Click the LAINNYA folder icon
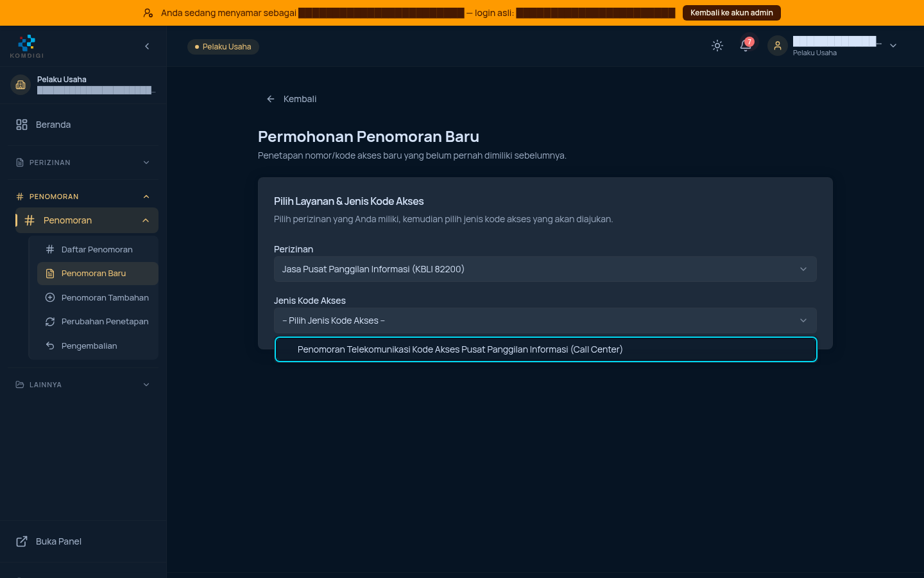Screen dimensions: 924x578 [20, 385]
